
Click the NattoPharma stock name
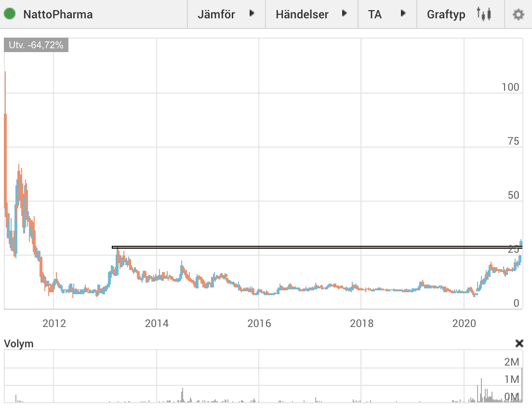58,14
